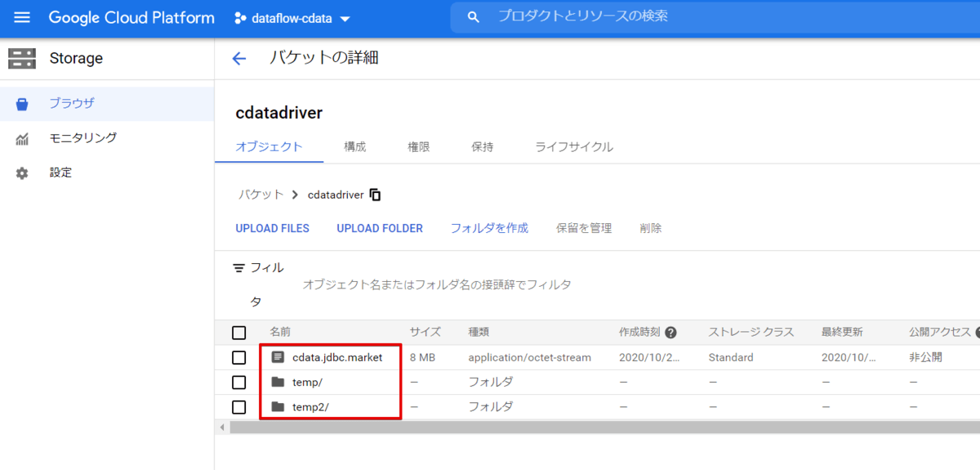Click UPLOAD FILES button
The height and width of the screenshot is (470, 980).
[273, 228]
